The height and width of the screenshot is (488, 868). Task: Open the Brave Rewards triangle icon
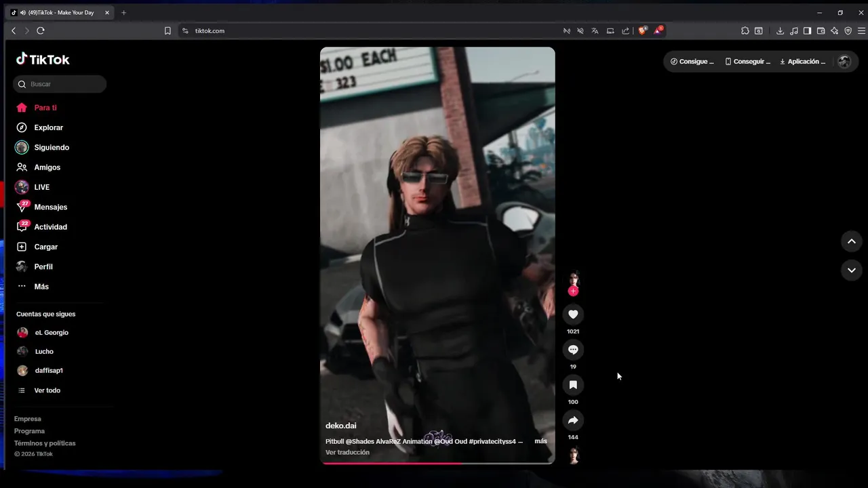click(x=658, y=30)
